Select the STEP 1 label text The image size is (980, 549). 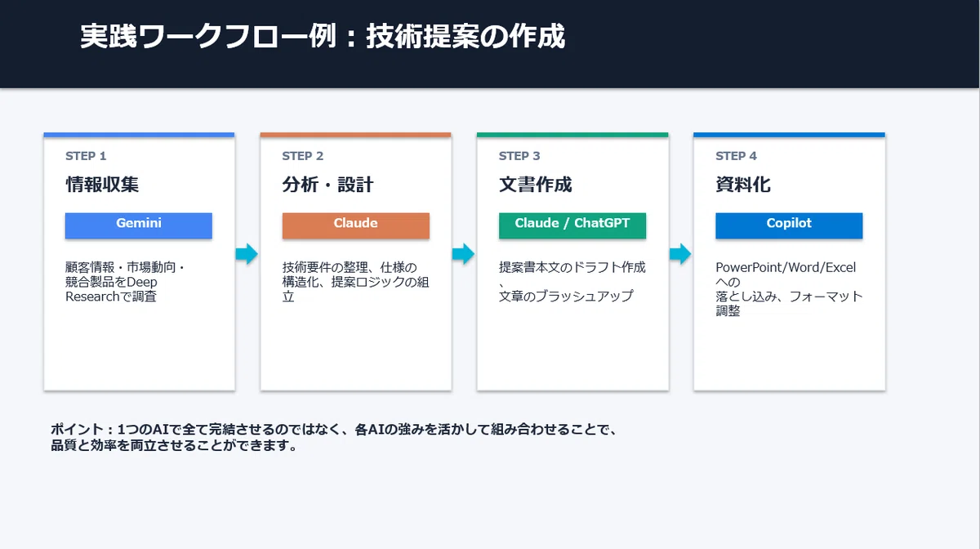pos(86,156)
